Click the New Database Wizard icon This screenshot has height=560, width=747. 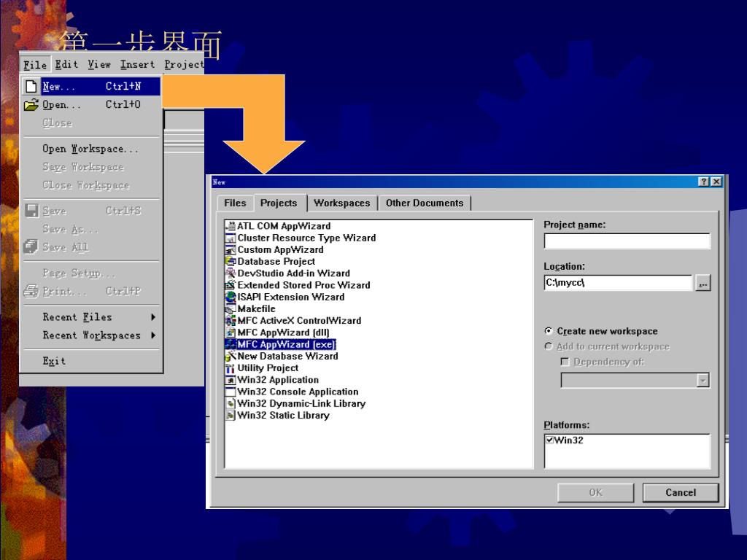coord(231,357)
